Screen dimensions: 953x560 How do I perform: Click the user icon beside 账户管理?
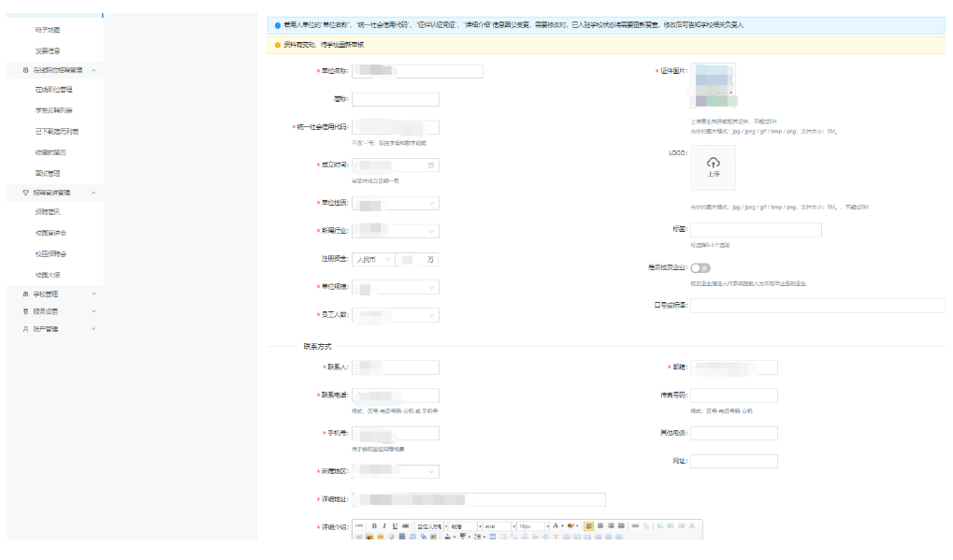(25, 329)
